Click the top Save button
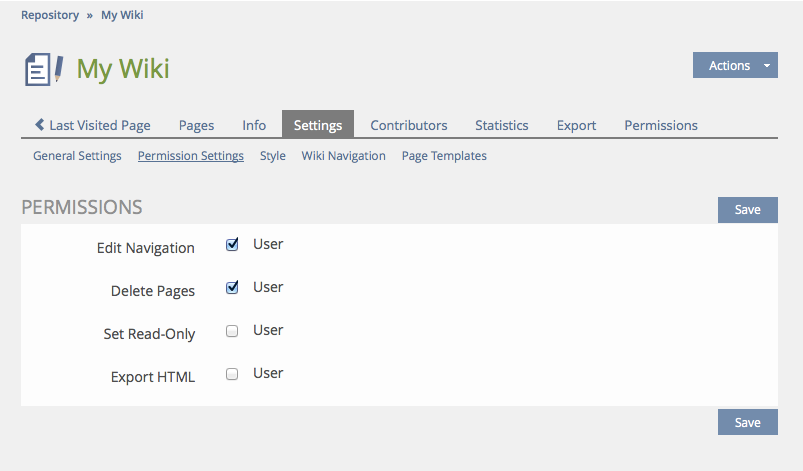The height and width of the screenshot is (471, 803). pyautogui.click(x=747, y=210)
